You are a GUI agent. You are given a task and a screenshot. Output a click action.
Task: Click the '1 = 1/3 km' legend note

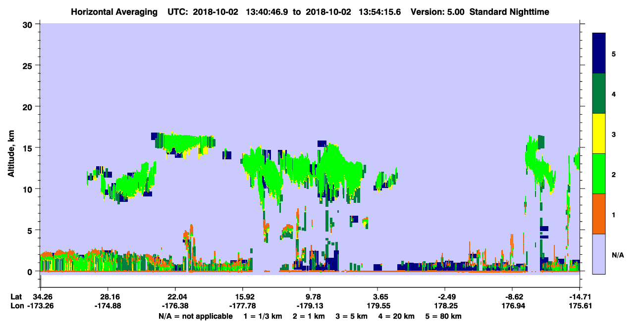(263, 317)
